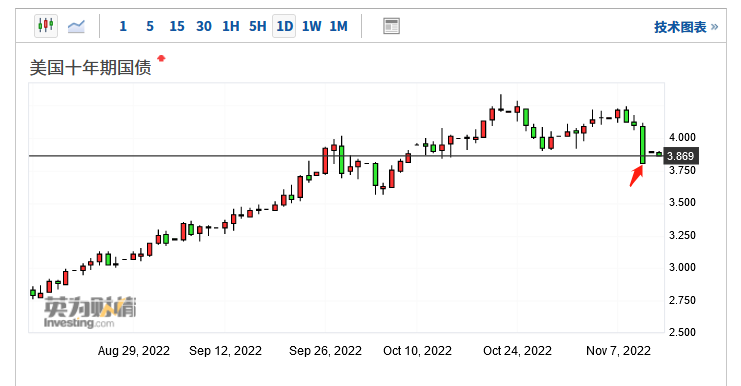Image resolution: width=741 pixels, height=386 pixels.
Task: Click the Sep 12, 2022 date label
Action: [x=225, y=351]
